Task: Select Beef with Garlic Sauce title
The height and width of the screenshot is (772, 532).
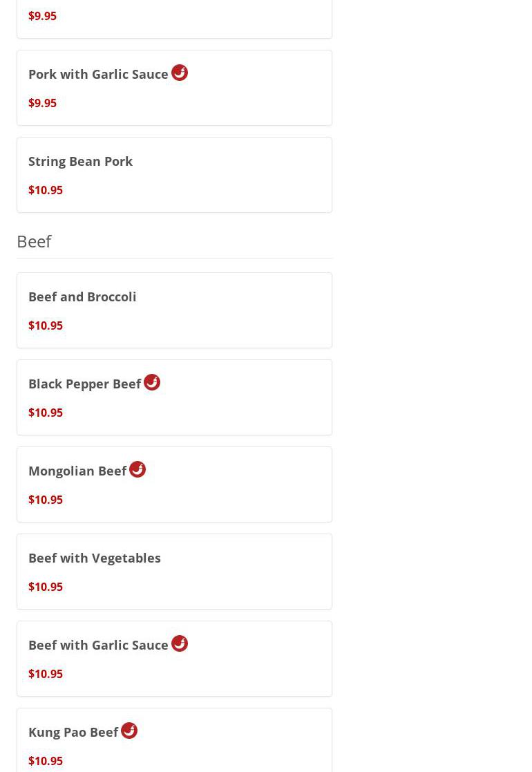Action: (x=98, y=645)
